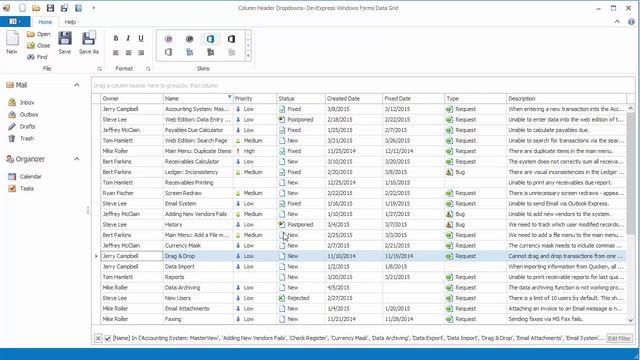Select the dark Visual Studio skin icon

click(x=210, y=52)
